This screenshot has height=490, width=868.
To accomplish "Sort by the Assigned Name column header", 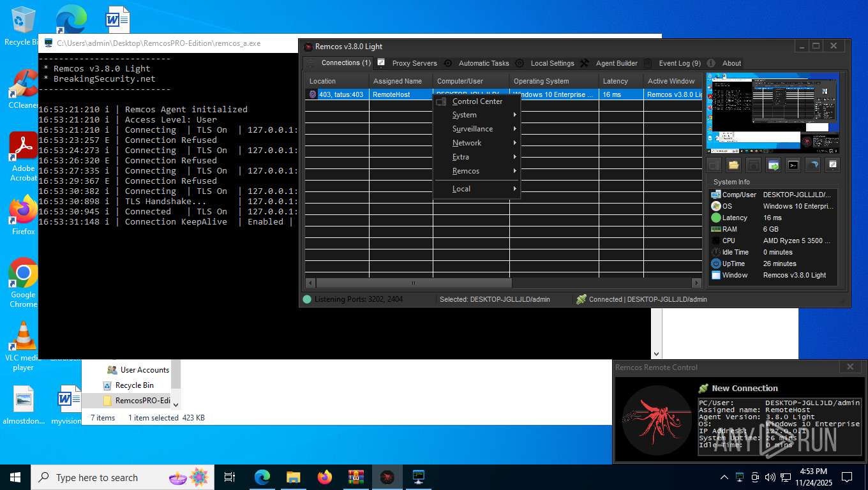I will (401, 81).
